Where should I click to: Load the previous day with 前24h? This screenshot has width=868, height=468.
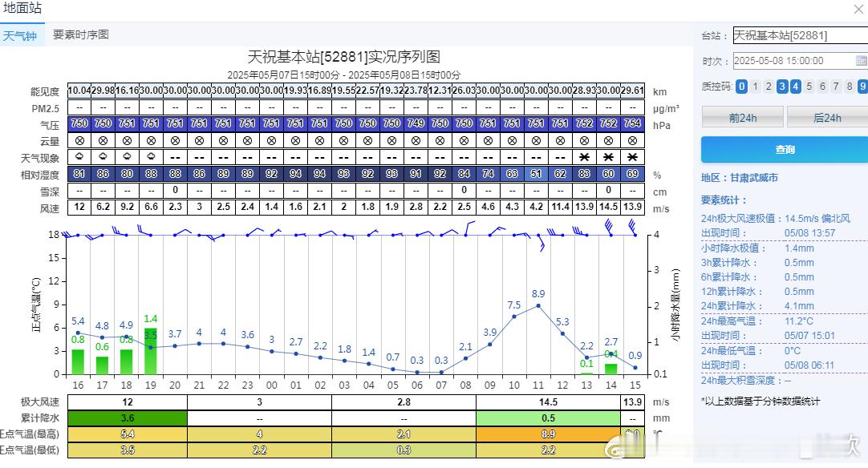coord(742,117)
